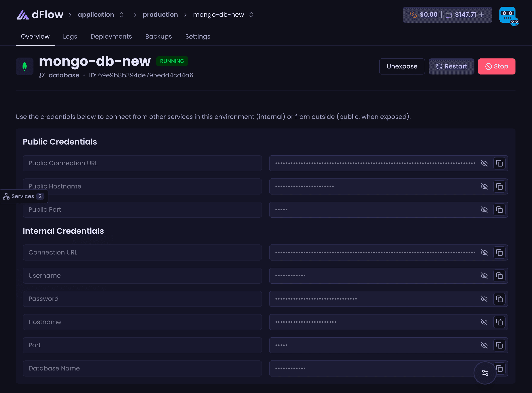Switch to the Logs tab
The image size is (532, 393).
[x=70, y=36]
